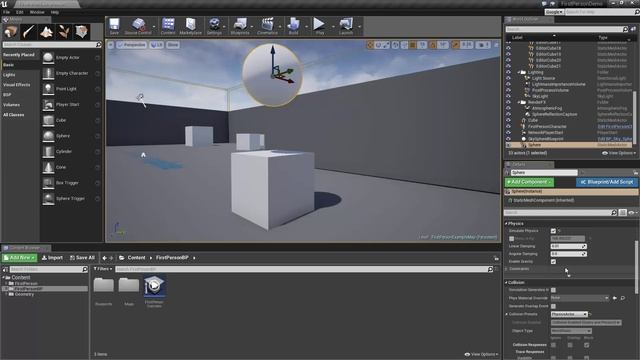
Task: Select the Cylinder primitive icon
Action: (x=48, y=151)
